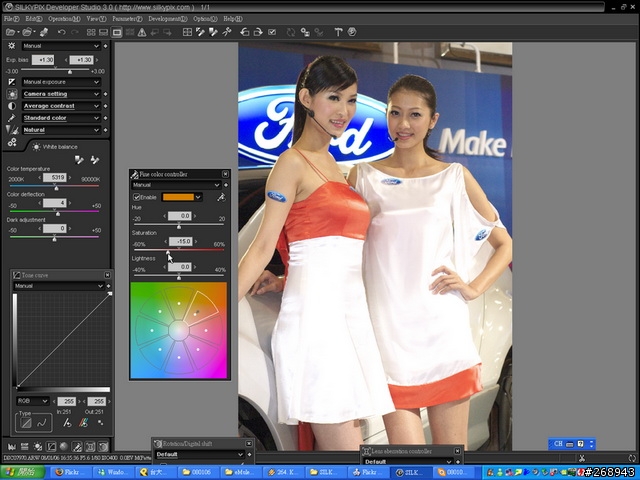Click the tone curve reset point icon
640x480 pixels.
coord(67,423)
